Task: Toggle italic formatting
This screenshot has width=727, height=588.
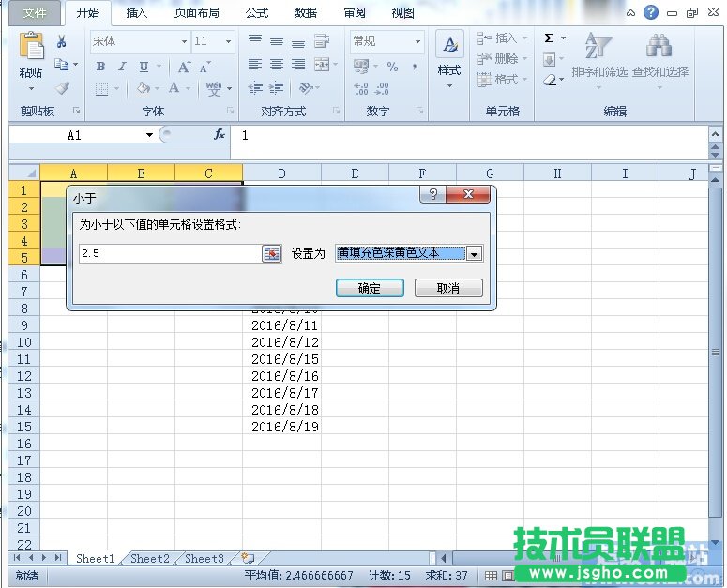Action: pyautogui.click(x=122, y=67)
